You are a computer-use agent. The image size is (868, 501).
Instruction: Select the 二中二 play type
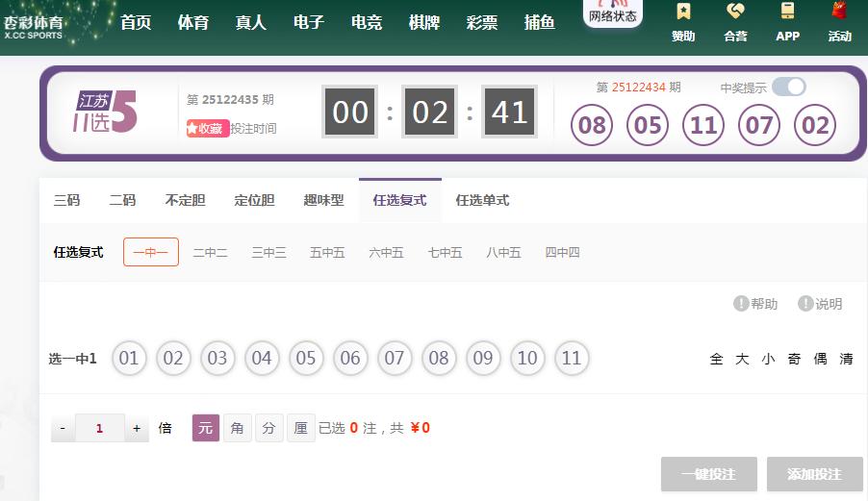point(210,253)
